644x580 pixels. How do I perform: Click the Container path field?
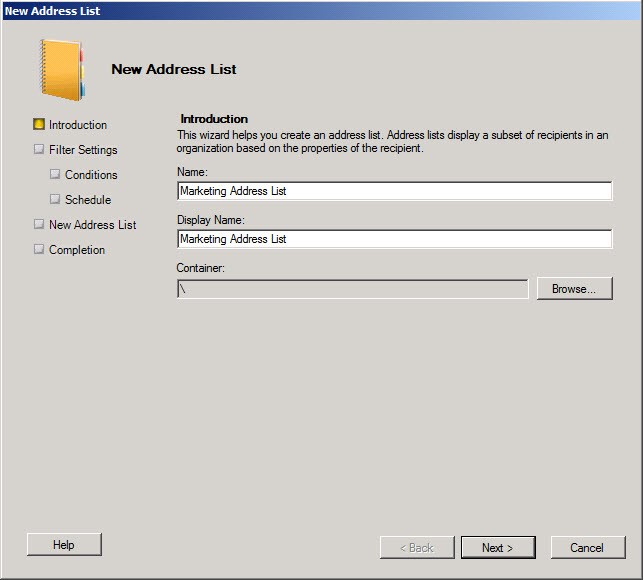[353, 289]
